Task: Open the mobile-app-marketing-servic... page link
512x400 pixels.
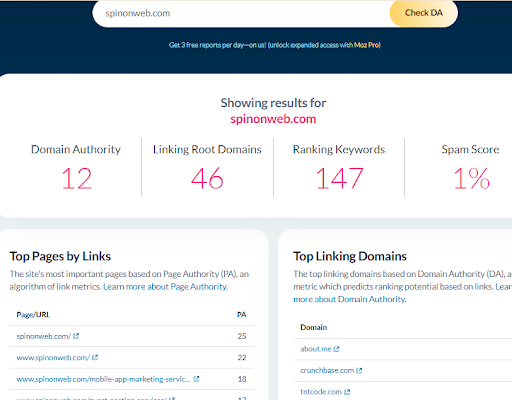Action: [103, 379]
